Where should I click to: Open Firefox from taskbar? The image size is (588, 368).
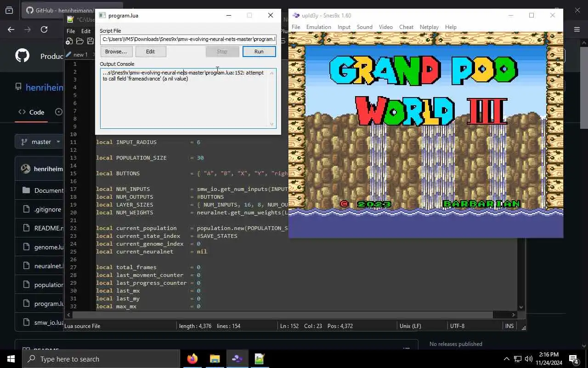tap(192, 359)
